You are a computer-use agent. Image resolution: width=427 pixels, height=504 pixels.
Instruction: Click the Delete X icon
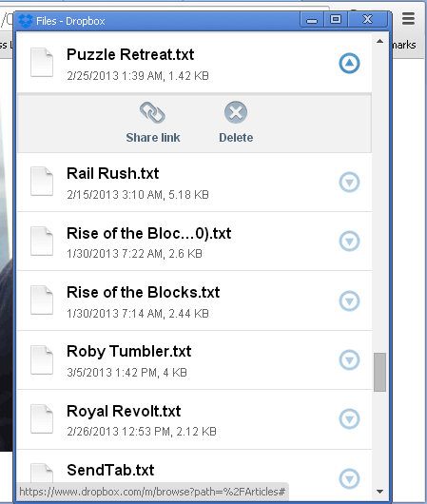[x=236, y=112]
